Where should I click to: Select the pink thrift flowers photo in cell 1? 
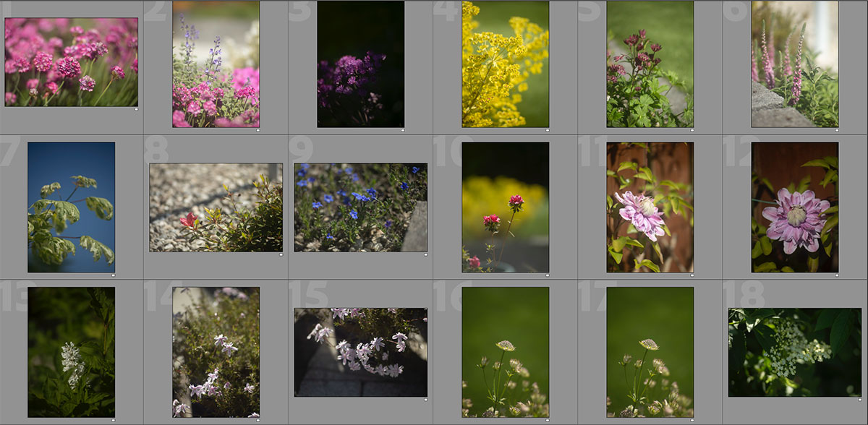pyautogui.click(x=72, y=62)
